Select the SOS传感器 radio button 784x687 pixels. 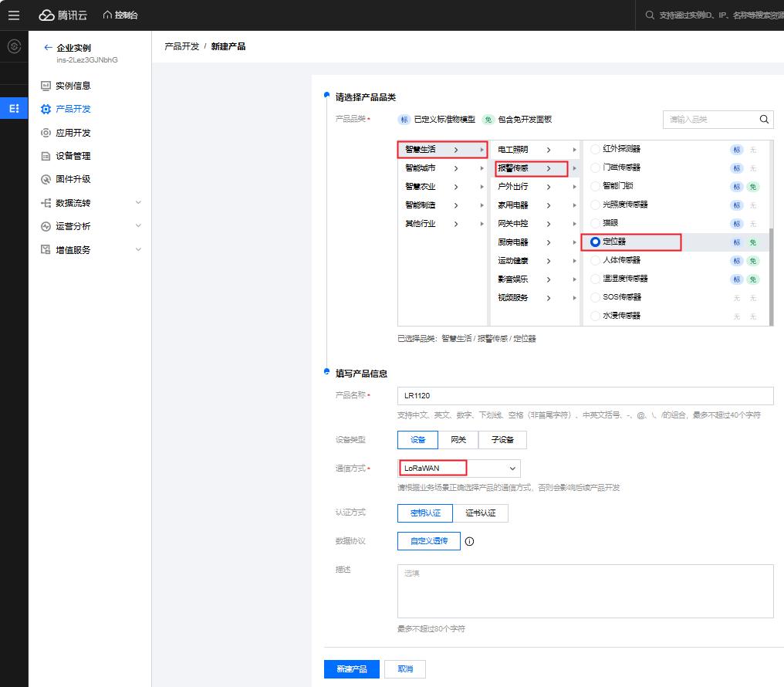pyautogui.click(x=595, y=297)
